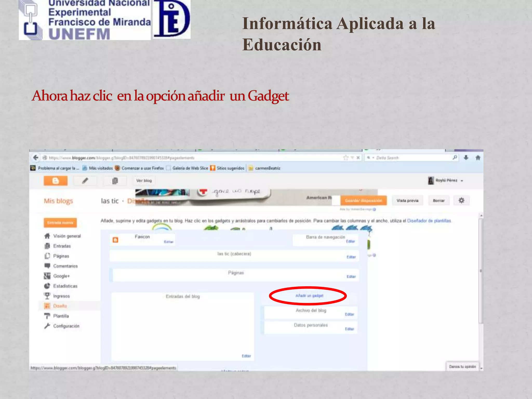Select Diseño in the sidebar
This screenshot has width=532, height=399.
click(60, 306)
